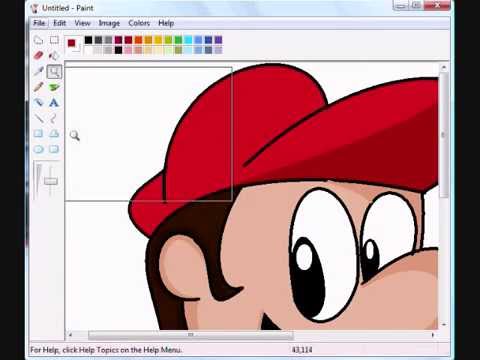The height and width of the screenshot is (360, 480).
Task: Select the Brush tool
Action: [54, 87]
